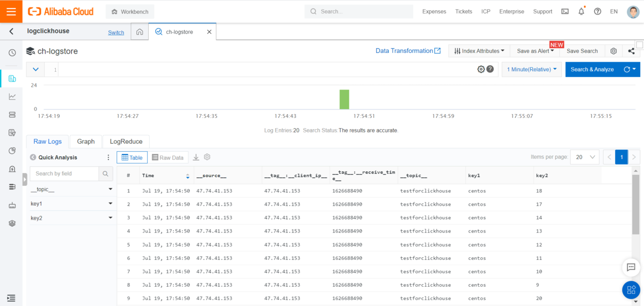Open the 1 Minute(Relative) time dropdown
This screenshot has height=306, width=644.
532,69
